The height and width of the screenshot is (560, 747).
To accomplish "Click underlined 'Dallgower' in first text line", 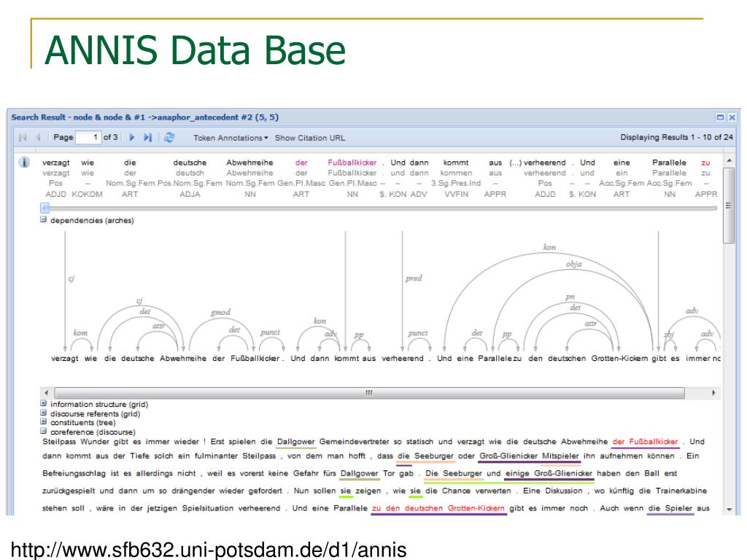I will (296, 441).
